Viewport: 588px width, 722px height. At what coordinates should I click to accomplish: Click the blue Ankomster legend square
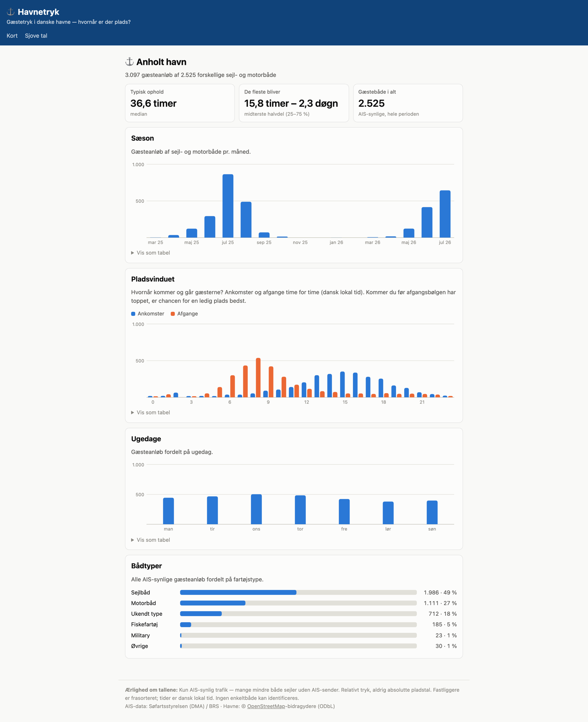tap(133, 314)
